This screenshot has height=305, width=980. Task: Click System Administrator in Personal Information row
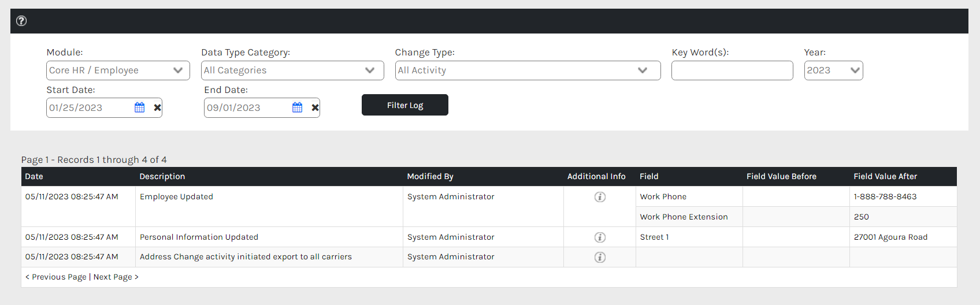451,237
